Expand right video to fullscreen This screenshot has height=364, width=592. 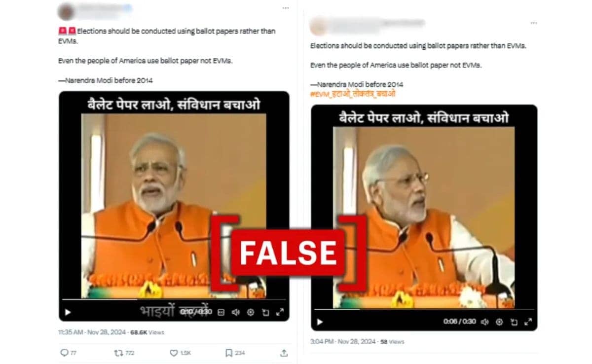tap(528, 322)
